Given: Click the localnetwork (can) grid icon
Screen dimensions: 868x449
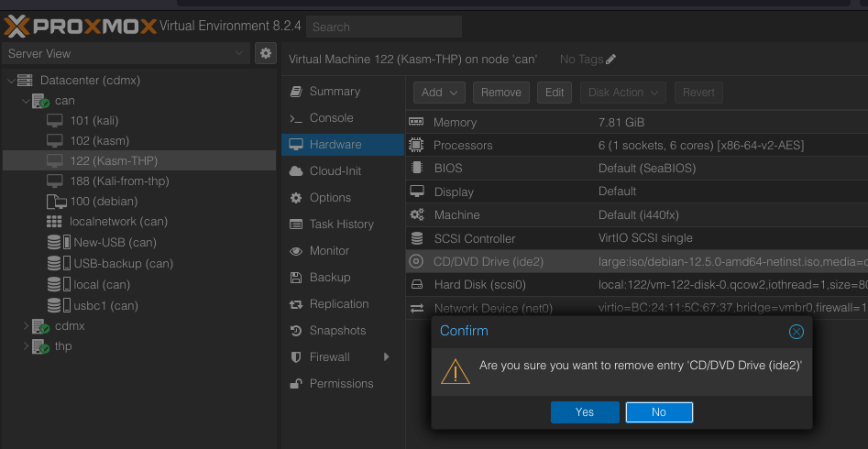Looking at the screenshot, I should click(x=55, y=222).
